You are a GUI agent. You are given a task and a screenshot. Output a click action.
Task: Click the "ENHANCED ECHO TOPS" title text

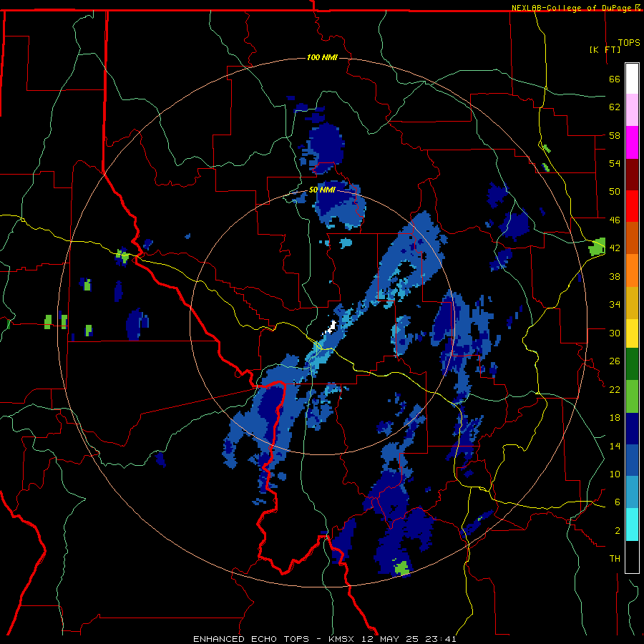(251, 639)
